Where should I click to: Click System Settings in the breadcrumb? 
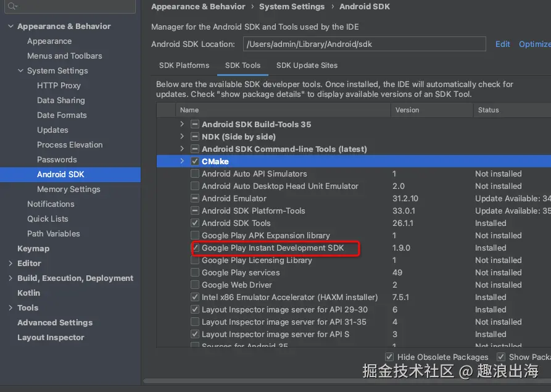(x=292, y=7)
